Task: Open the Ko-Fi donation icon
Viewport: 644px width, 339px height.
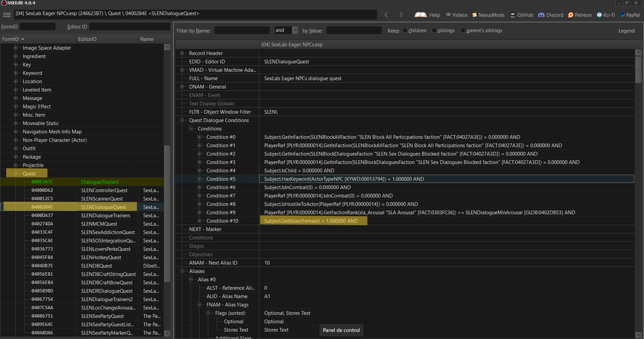Action: (599, 15)
